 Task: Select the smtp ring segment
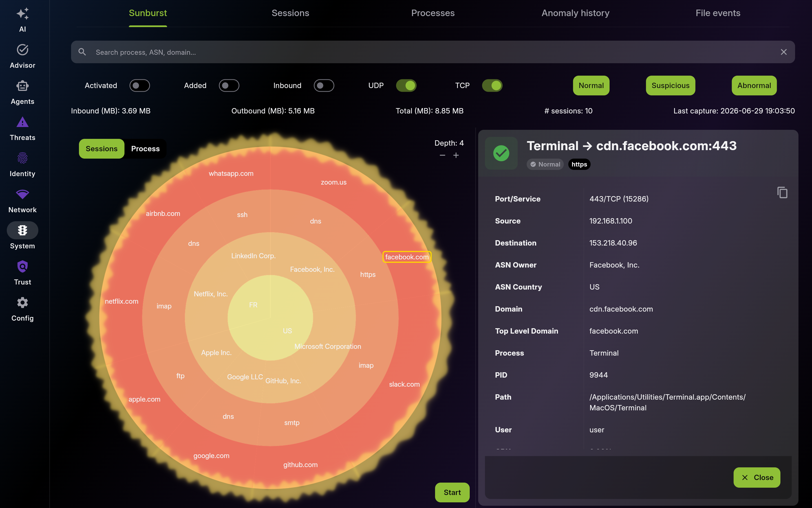click(292, 423)
